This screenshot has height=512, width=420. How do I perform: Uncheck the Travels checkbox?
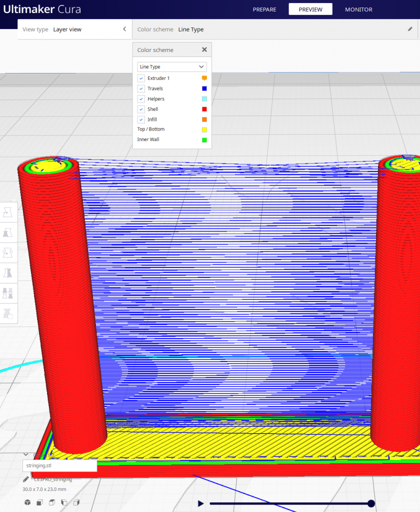pos(141,88)
